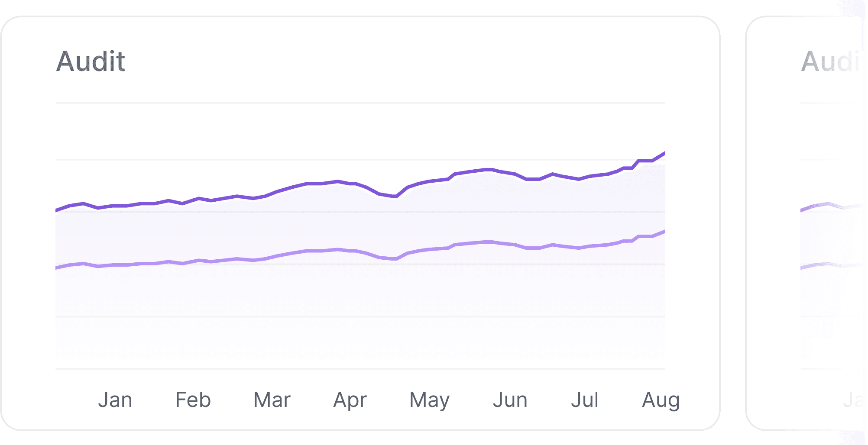
Task: Click the Jun month label
Action: click(510, 400)
